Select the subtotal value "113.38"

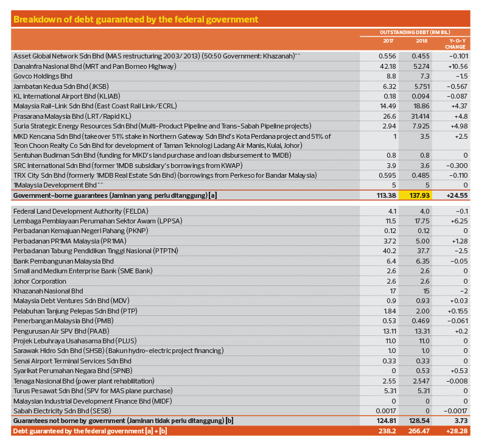(x=387, y=195)
